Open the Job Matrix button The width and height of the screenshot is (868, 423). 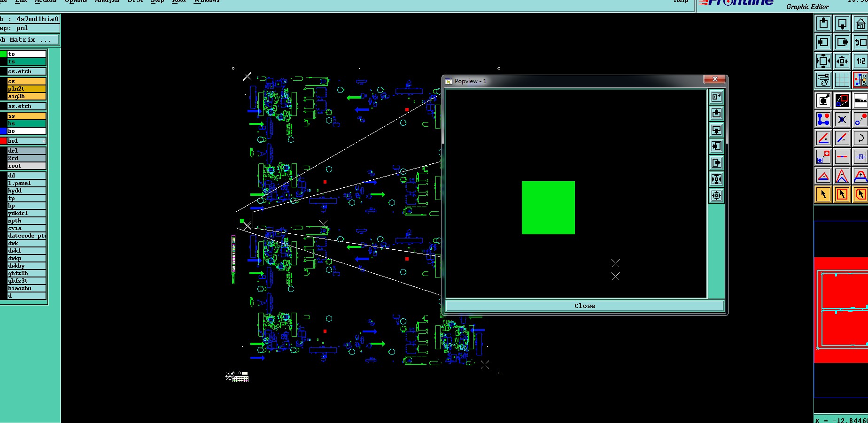pos(29,40)
